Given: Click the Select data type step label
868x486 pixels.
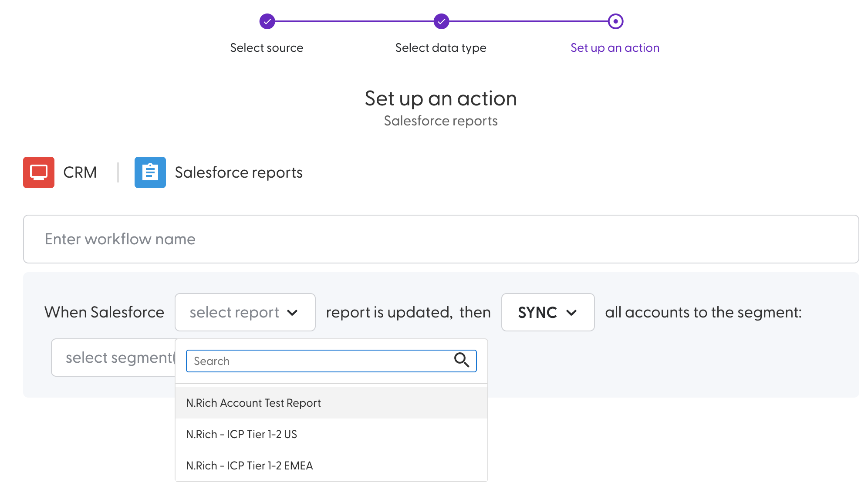Looking at the screenshot, I should click(x=441, y=47).
